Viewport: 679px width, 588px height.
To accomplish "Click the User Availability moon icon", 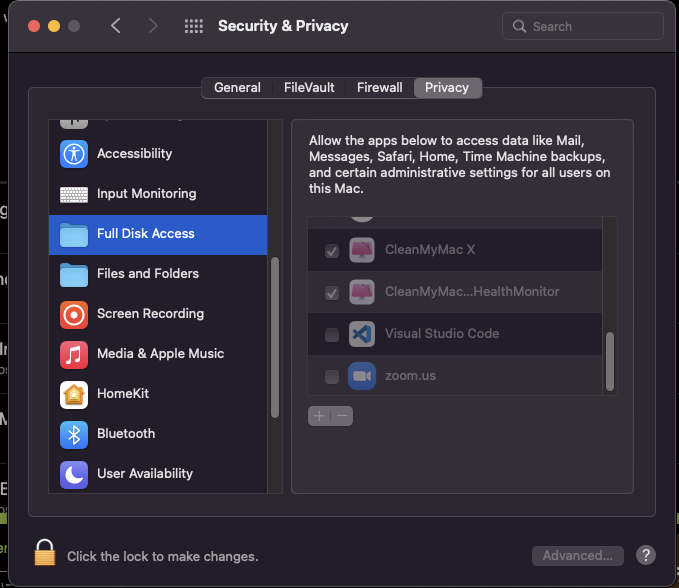I will pos(74,474).
